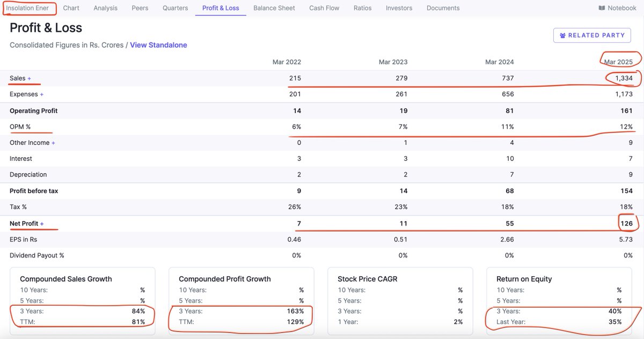Click Mar 2024 EPS value 2.66
This screenshot has height=339, width=644.
507,239
